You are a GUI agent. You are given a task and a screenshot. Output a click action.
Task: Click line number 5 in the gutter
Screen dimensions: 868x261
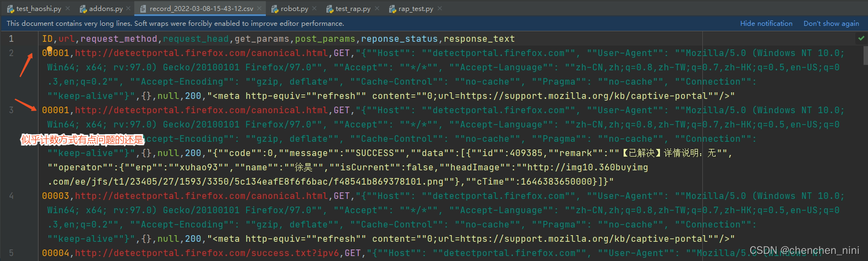[11, 253]
